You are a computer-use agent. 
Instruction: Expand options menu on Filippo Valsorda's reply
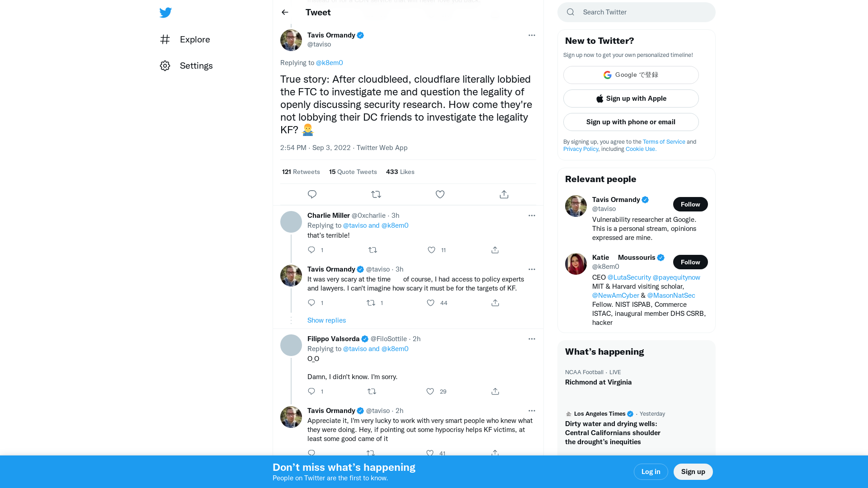coord(532,338)
